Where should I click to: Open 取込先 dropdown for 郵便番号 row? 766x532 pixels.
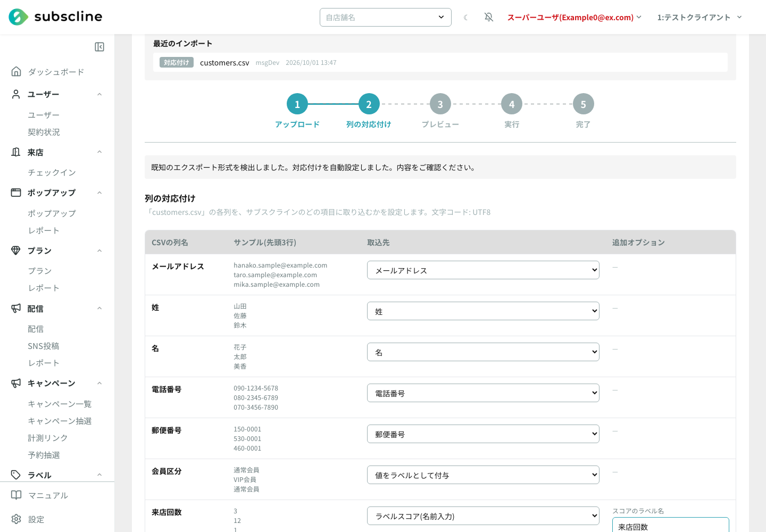483,434
